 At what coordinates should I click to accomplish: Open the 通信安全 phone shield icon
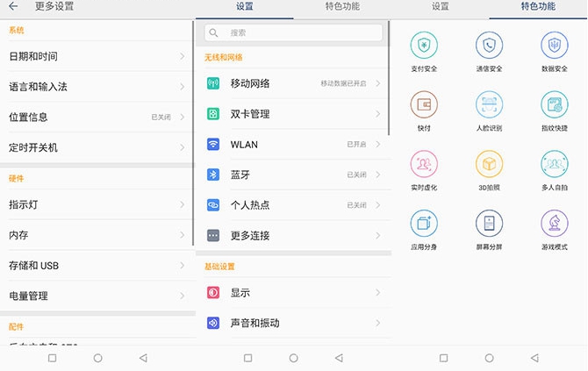pyautogui.click(x=489, y=46)
